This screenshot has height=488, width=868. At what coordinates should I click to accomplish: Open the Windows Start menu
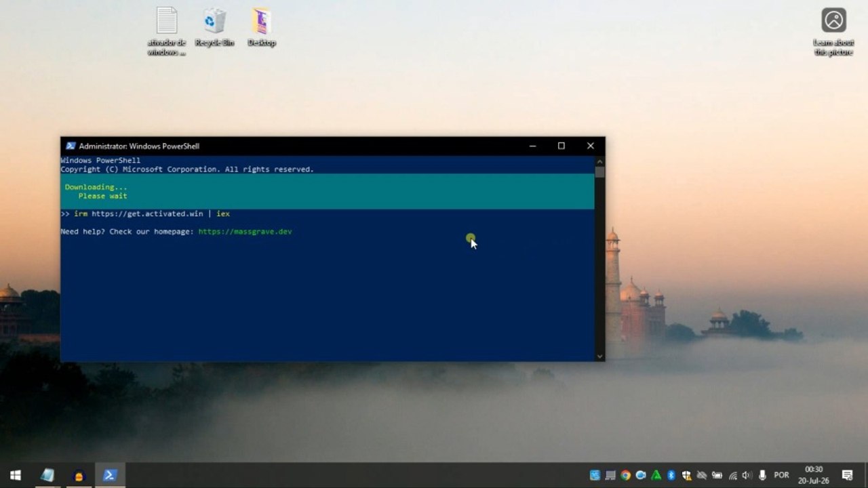(x=16, y=475)
